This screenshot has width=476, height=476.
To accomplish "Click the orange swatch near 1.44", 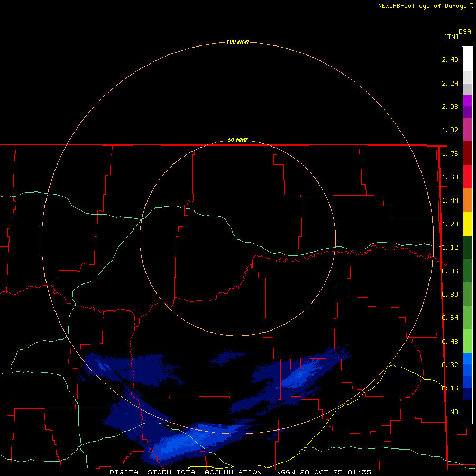I will pyautogui.click(x=467, y=200).
